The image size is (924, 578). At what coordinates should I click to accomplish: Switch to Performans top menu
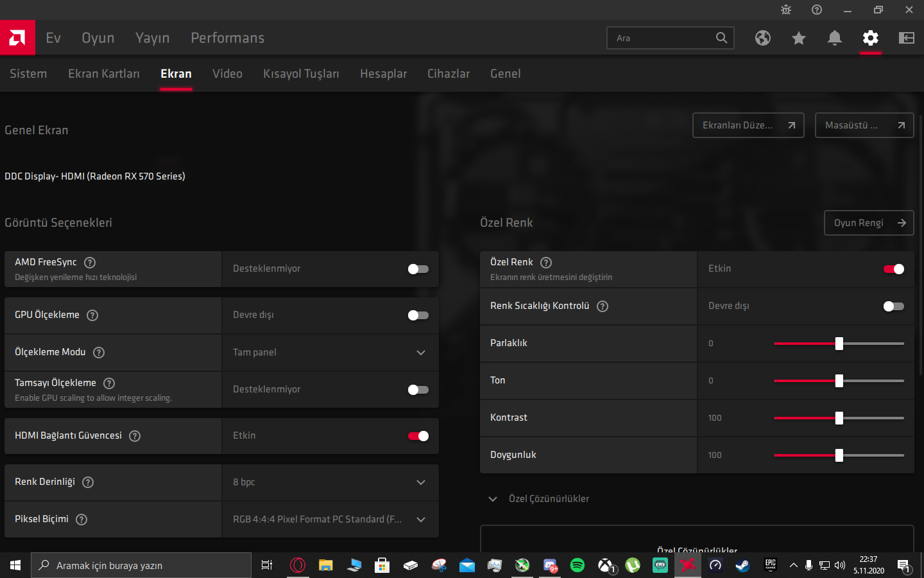[x=228, y=38]
